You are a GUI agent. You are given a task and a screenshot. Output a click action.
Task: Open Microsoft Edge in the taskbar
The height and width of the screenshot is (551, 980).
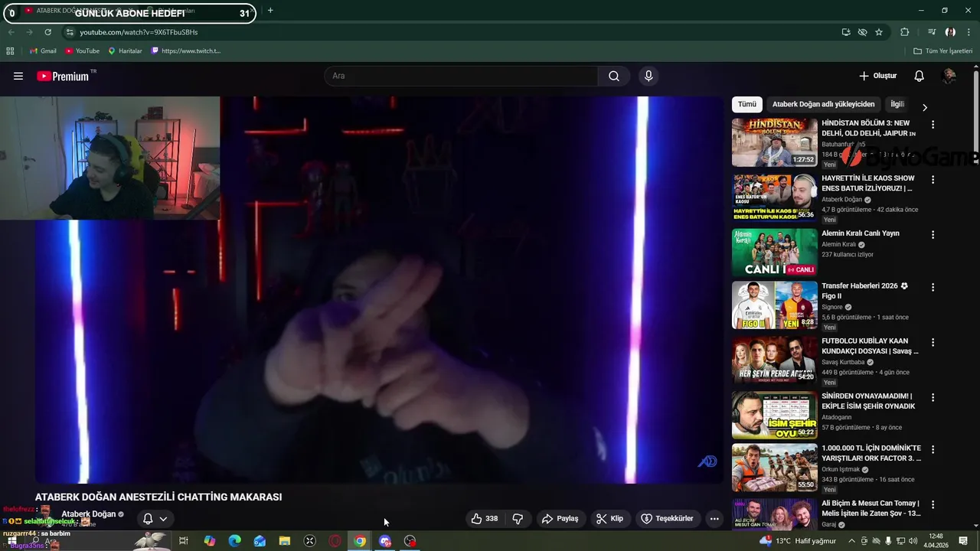click(234, 541)
